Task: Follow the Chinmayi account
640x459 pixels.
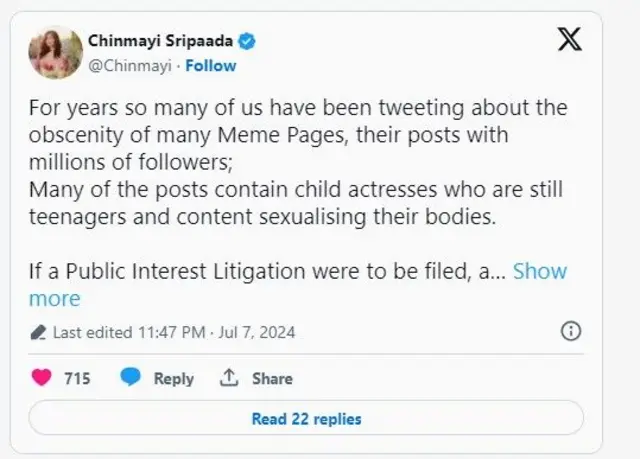Action: (x=210, y=65)
